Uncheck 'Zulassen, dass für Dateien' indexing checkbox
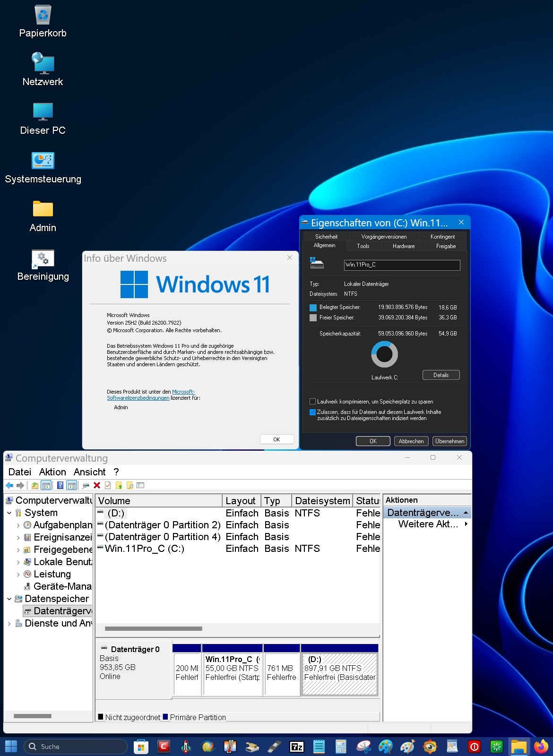This screenshot has width=553, height=756. point(312,412)
